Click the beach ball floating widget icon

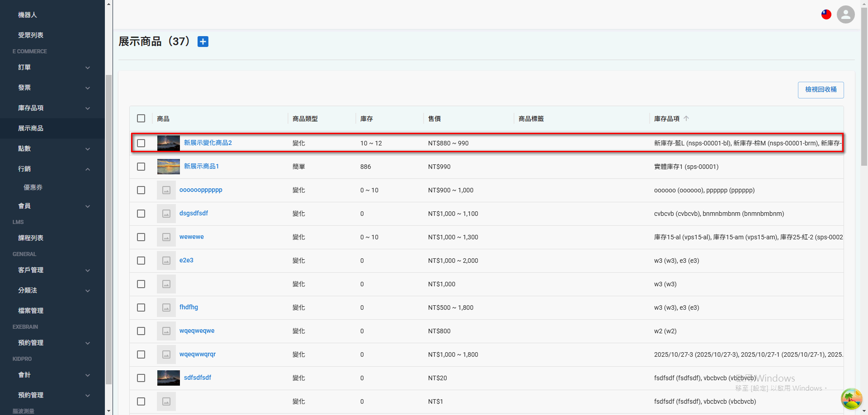(x=851, y=399)
